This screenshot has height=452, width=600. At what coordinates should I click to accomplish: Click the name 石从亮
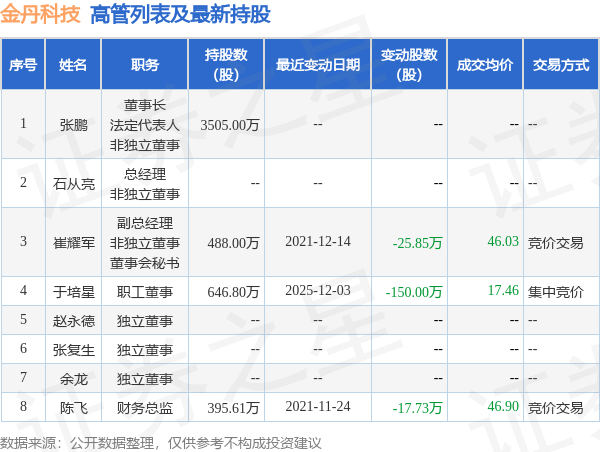73,184
